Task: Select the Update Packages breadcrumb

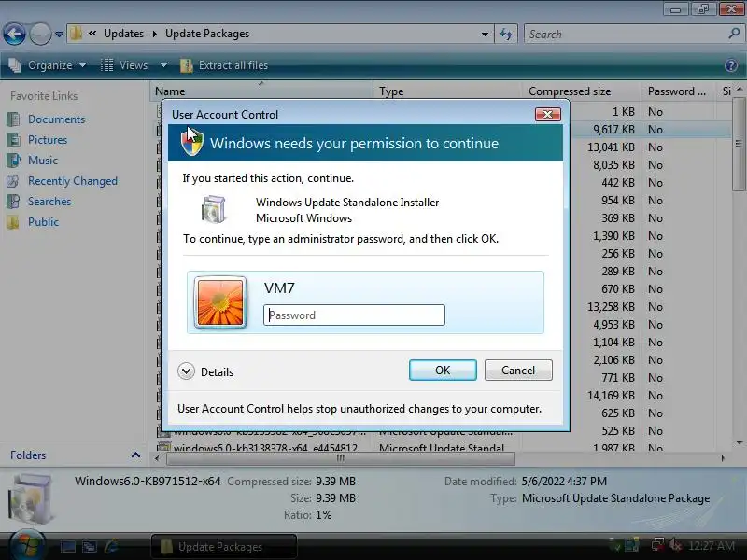Action: (207, 34)
